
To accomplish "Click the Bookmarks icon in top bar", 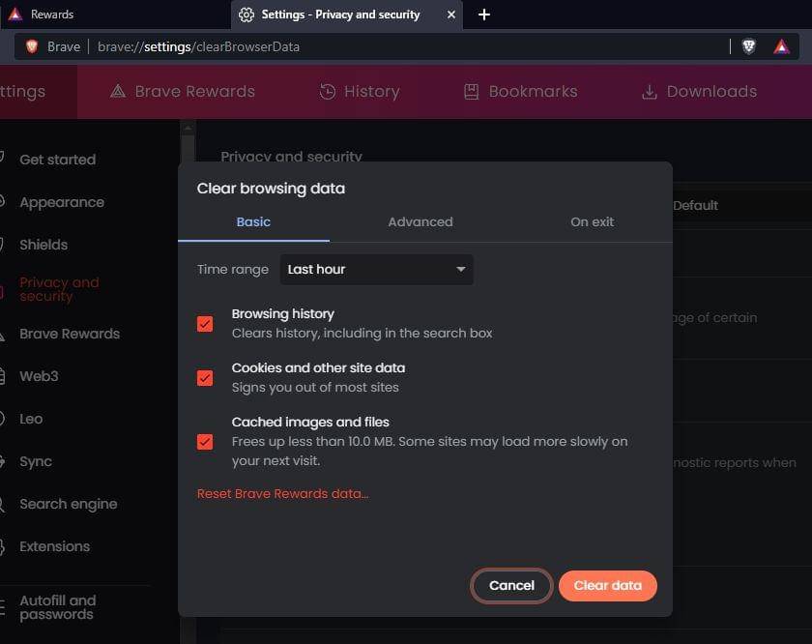I will tap(471, 92).
